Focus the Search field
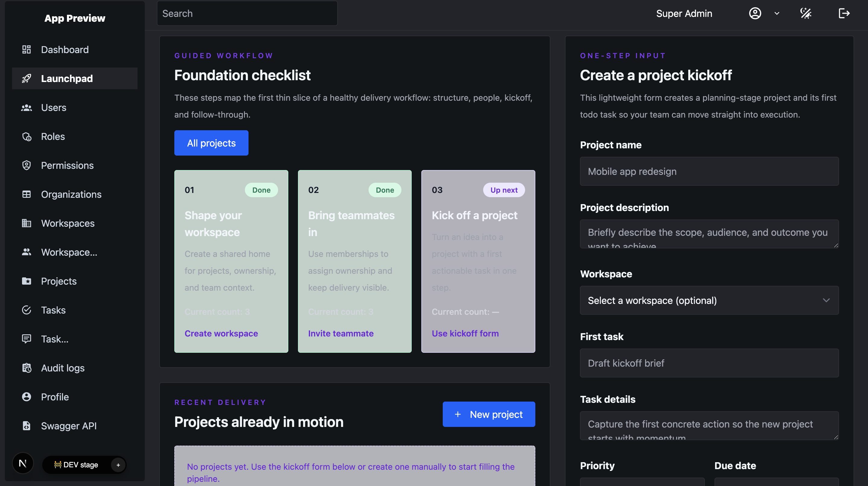Image resolution: width=868 pixels, height=486 pixels. tap(247, 14)
